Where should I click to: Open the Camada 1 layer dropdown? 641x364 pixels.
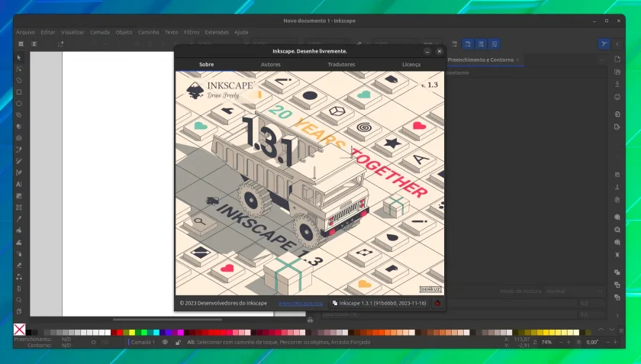pyautogui.click(x=143, y=343)
